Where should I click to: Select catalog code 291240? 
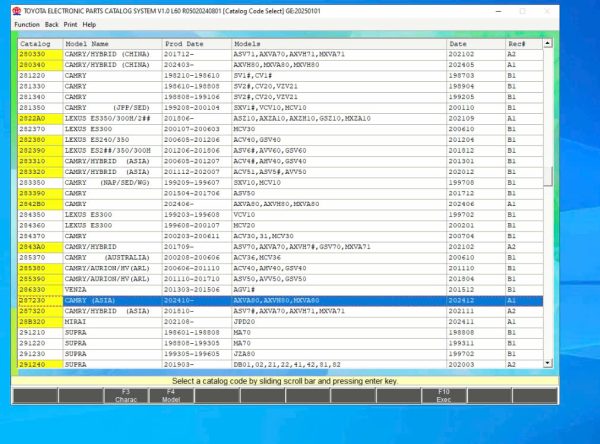click(x=40, y=364)
